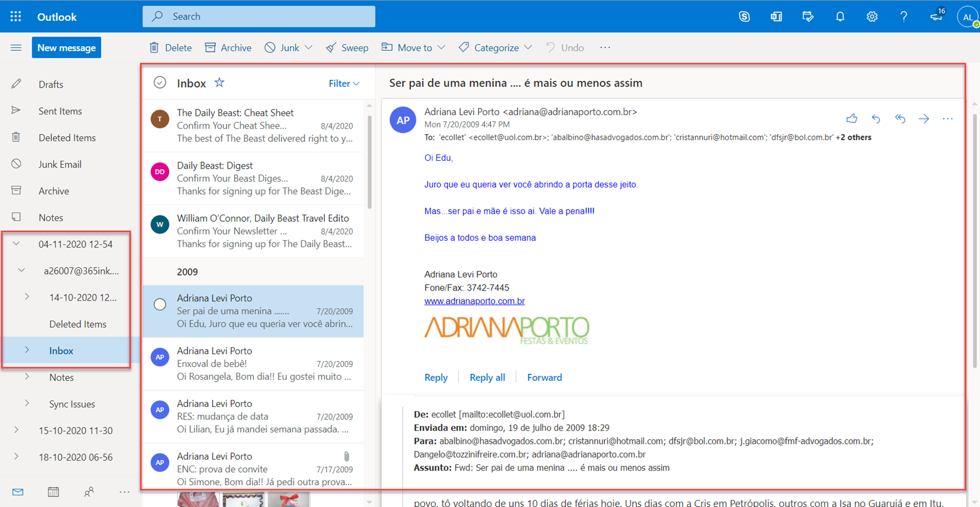The width and height of the screenshot is (980, 507).
Task: Open toolbar more options ellipsis
Action: (605, 47)
